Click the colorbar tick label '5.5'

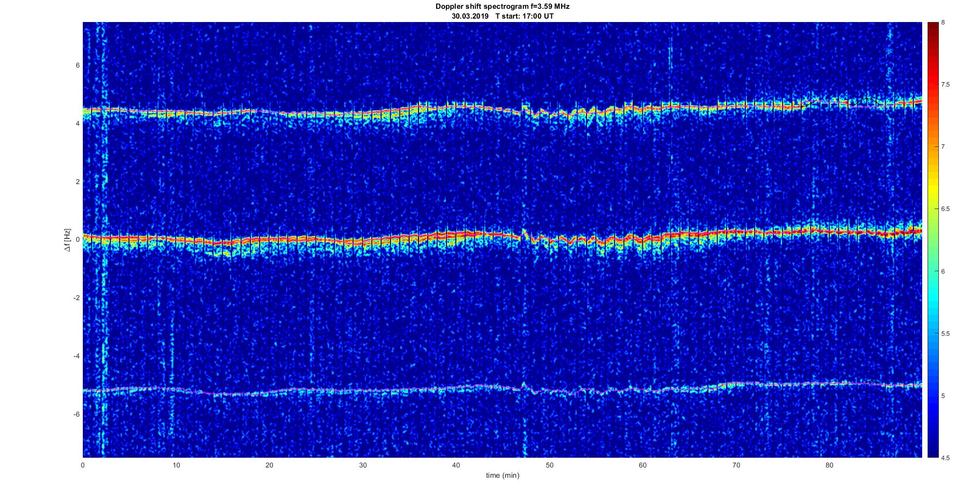coord(945,334)
